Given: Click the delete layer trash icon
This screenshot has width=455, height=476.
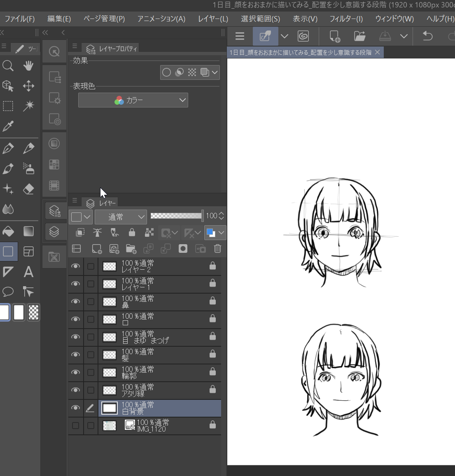Looking at the screenshot, I should click(217, 249).
